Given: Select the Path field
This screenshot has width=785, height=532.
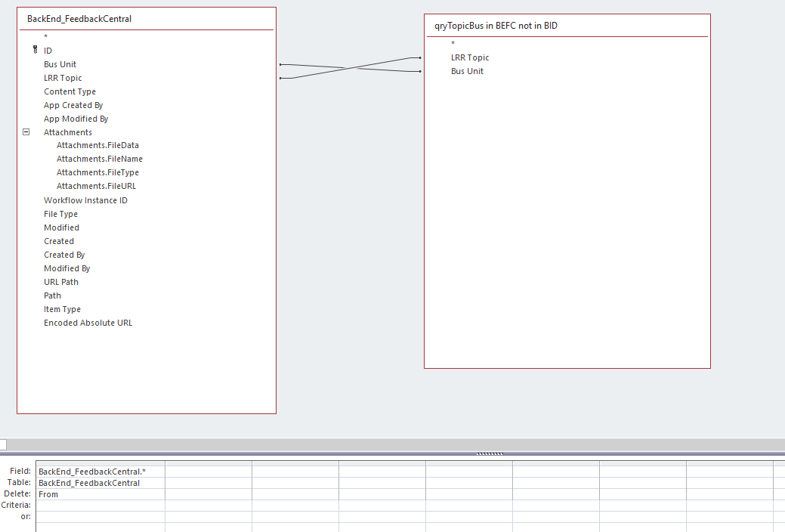Looking at the screenshot, I should [x=52, y=295].
